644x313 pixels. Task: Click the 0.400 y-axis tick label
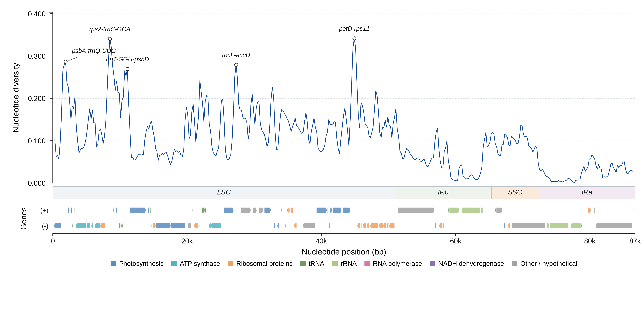tap(37, 14)
